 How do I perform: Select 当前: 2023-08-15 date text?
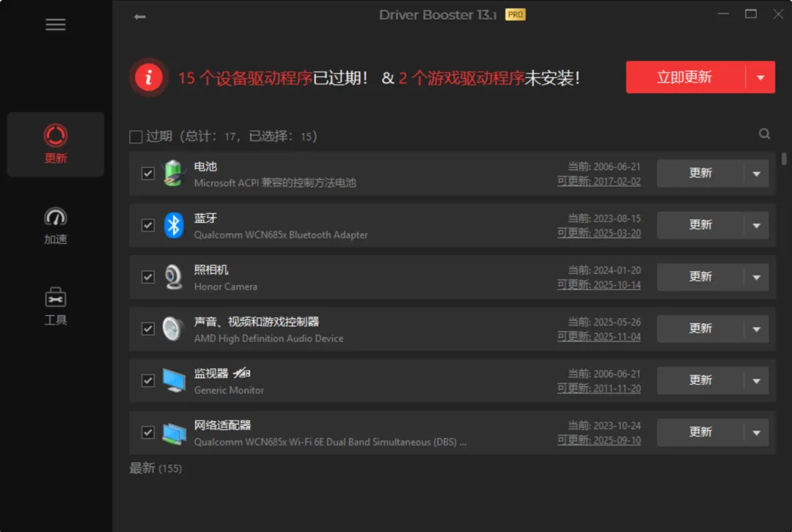604,218
